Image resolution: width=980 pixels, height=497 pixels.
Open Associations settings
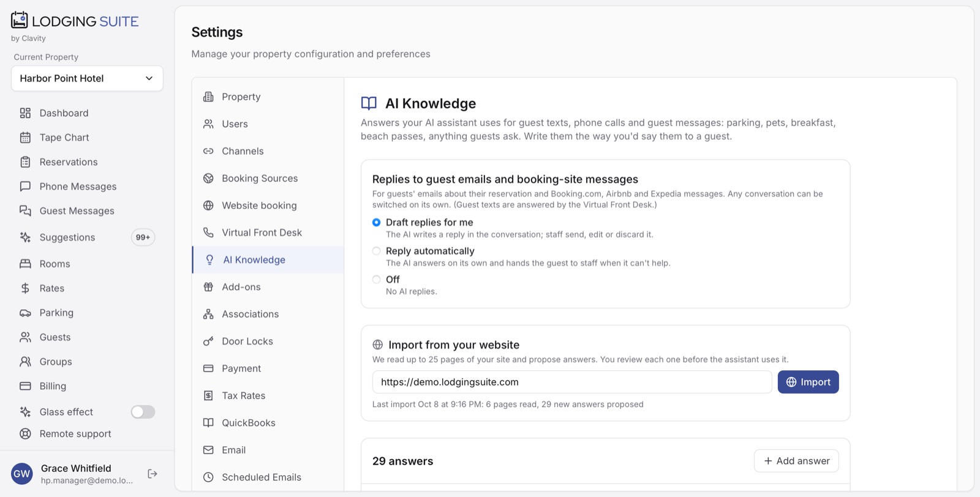coord(268,315)
